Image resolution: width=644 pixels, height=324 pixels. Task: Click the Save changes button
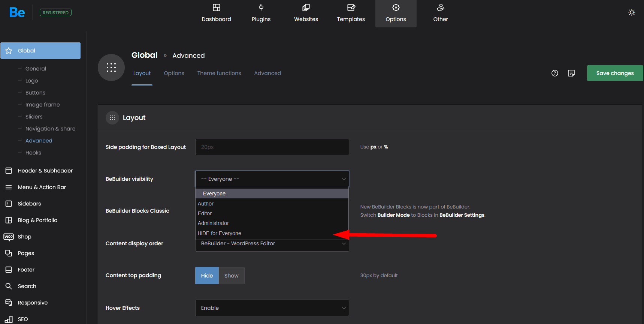tap(615, 73)
